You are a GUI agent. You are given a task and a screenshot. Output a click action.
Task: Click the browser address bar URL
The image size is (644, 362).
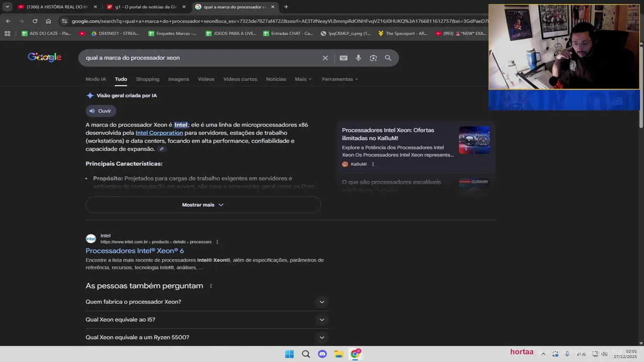pyautogui.click(x=279, y=21)
